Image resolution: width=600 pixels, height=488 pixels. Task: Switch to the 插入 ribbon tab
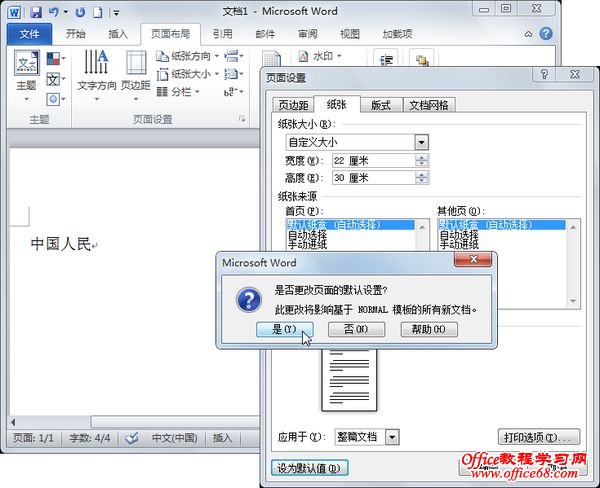click(117, 34)
